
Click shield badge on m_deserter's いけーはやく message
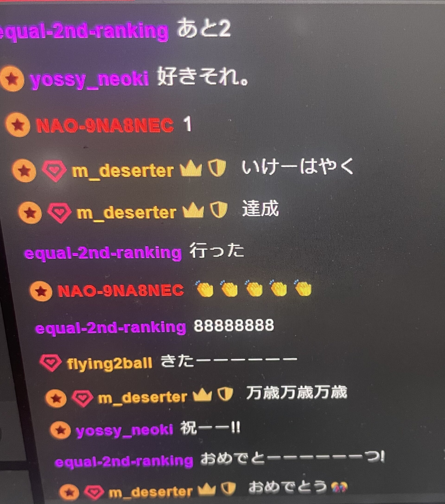217,168
